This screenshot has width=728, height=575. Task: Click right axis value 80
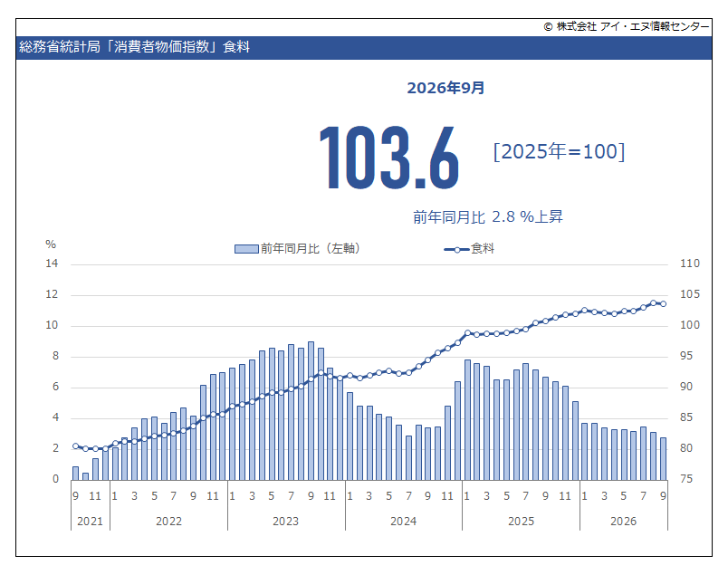(x=686, y=448)
